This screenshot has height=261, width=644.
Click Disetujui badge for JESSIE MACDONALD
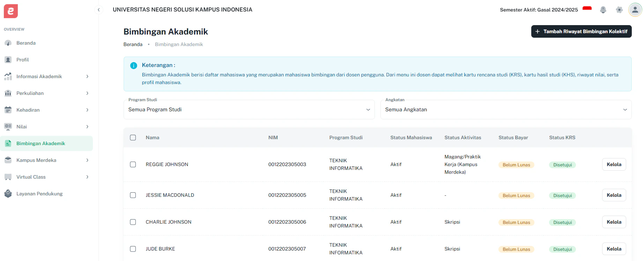pyautogui.click(x=562, y=195)
